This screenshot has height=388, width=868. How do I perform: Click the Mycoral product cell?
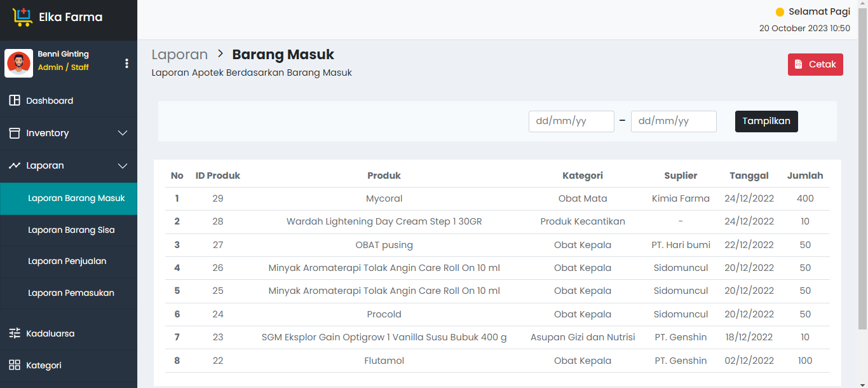coord(384,198)
